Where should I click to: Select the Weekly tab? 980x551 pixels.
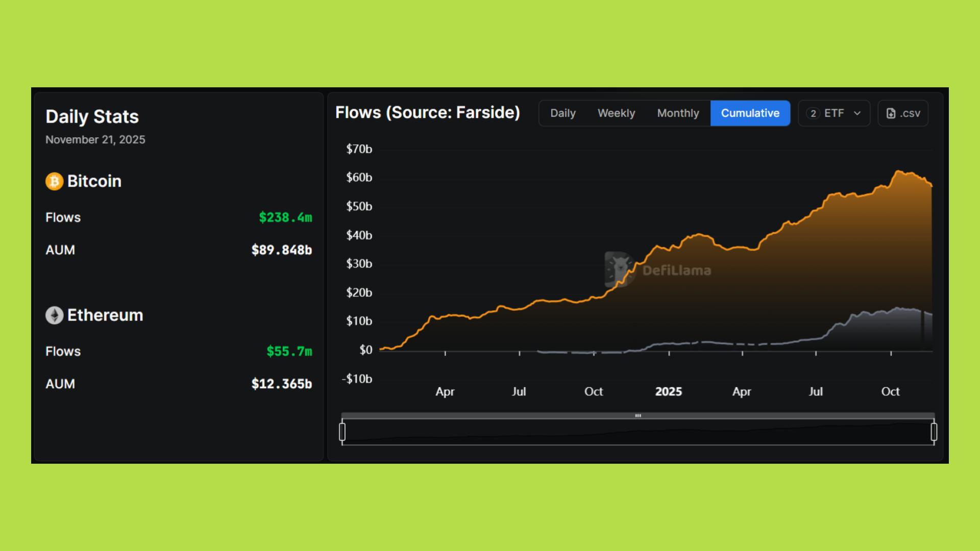616,113
